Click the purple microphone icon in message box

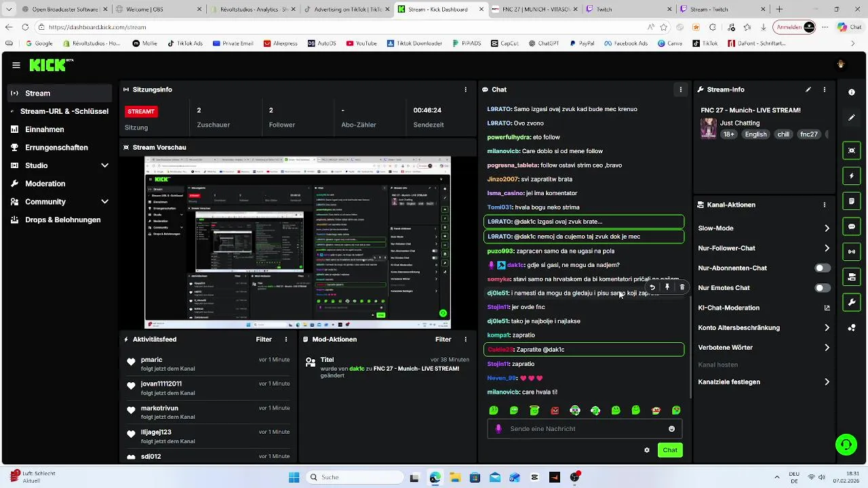[498, 429]
